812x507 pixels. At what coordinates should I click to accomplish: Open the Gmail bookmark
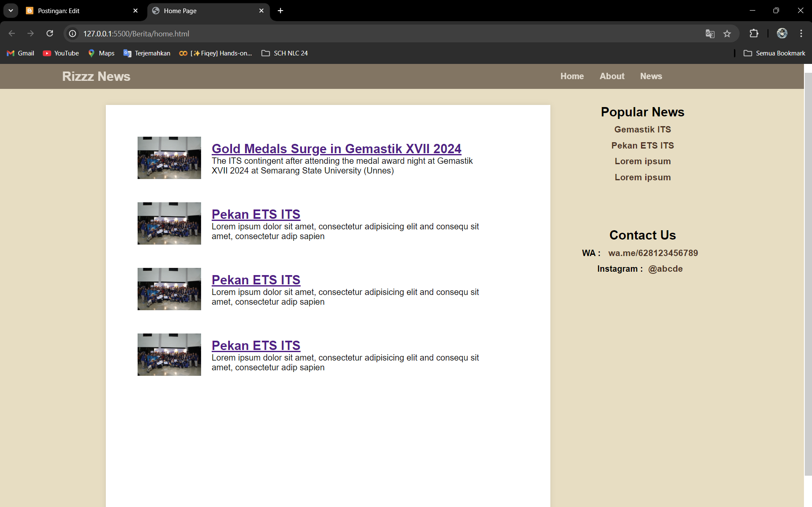tap(20, 53)
